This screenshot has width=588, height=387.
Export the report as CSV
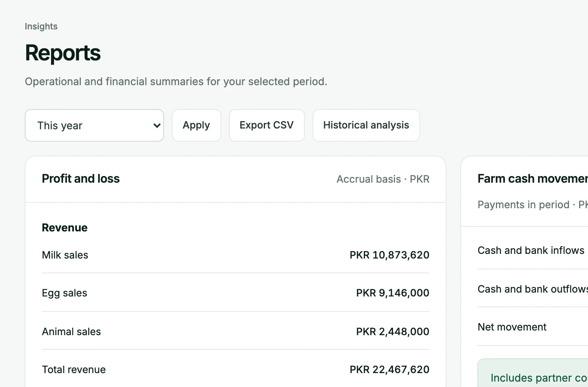267,125
